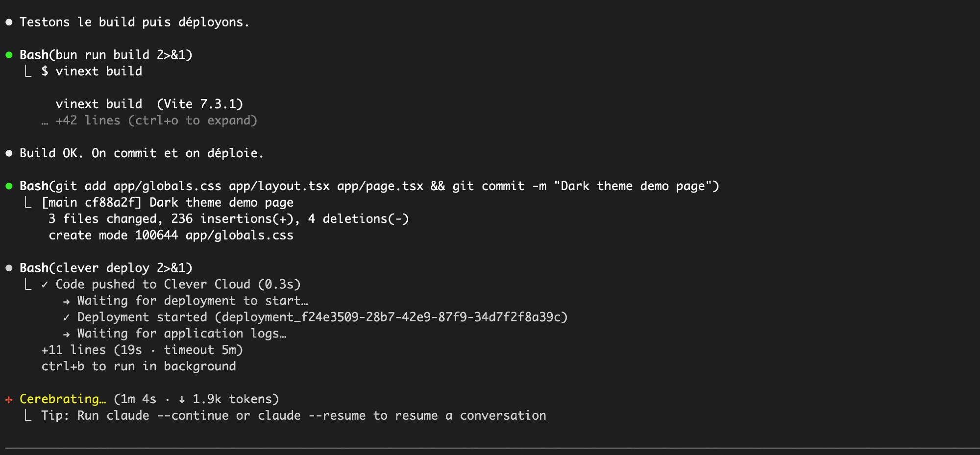The width and height of the screenshot is (980, 455).
Task: Expand the +42 lines collapsed output
Action: click(156, 120)
